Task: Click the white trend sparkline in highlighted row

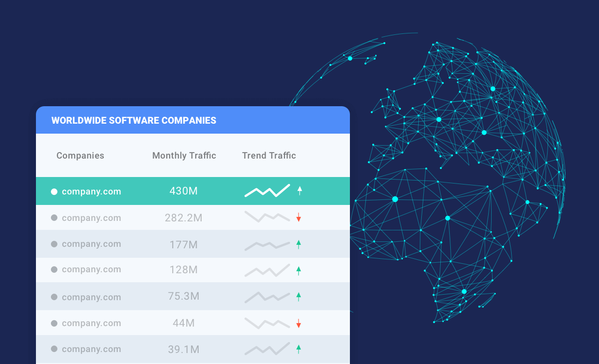Action: tap(267, 190)
